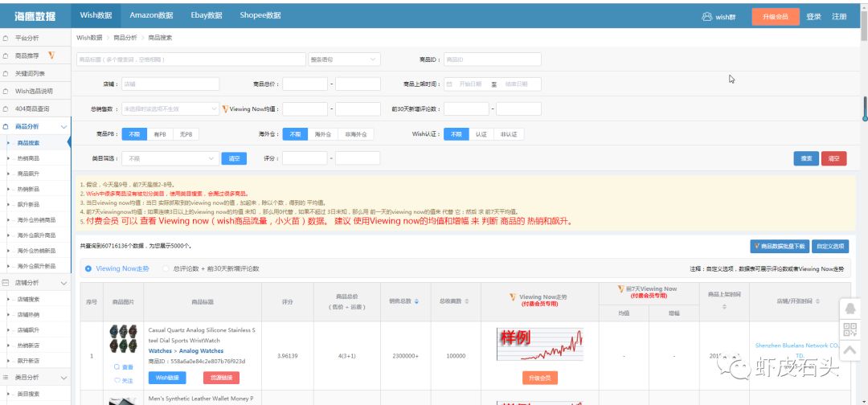Set Wish认证 filter to 非认证

click(508, 134)
